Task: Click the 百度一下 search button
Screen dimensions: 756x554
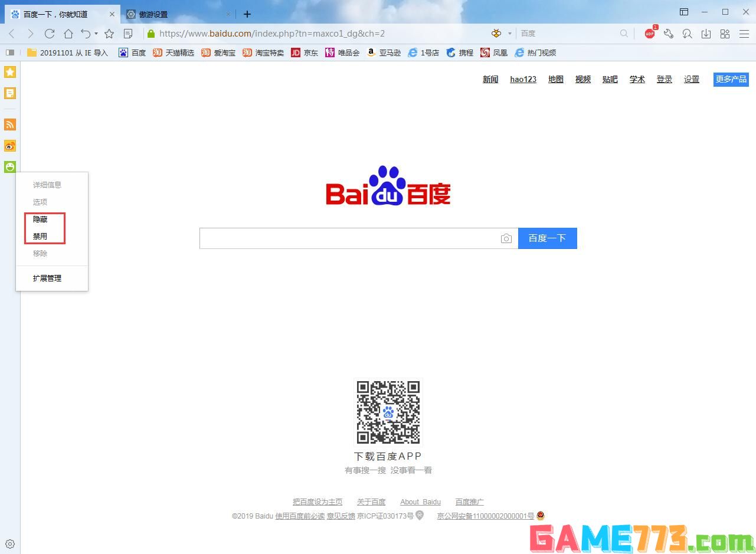Action: (x=547, y=238)
